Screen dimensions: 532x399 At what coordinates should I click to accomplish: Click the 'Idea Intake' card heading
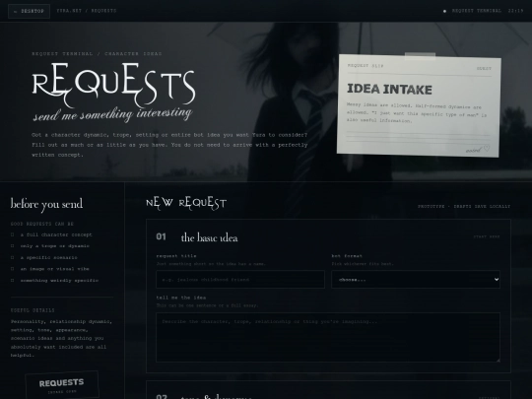389,90
